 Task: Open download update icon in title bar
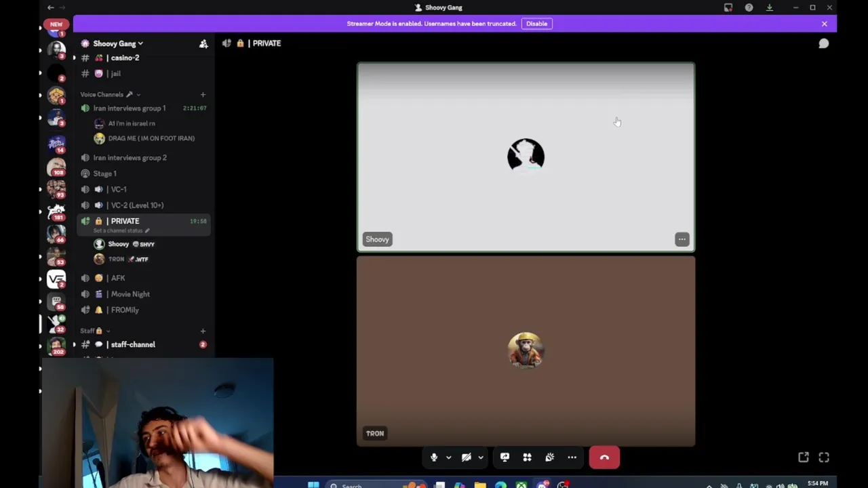click(770, 7)
